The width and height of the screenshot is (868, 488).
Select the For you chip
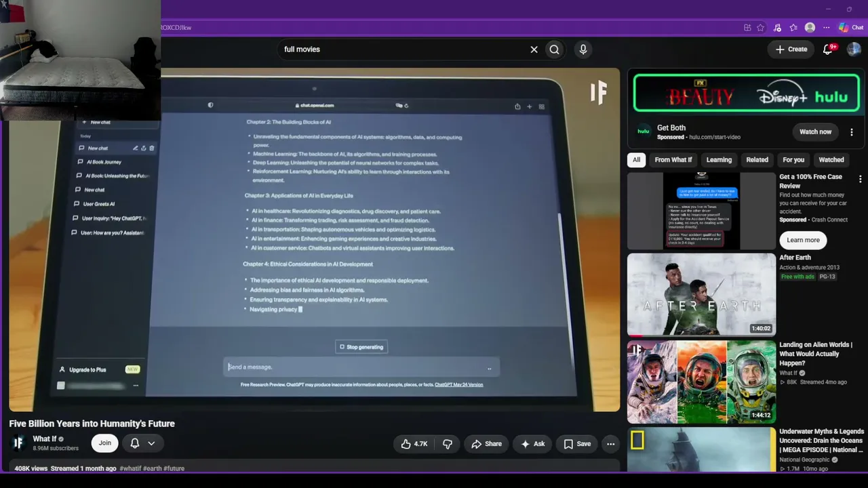pos(793,160)
